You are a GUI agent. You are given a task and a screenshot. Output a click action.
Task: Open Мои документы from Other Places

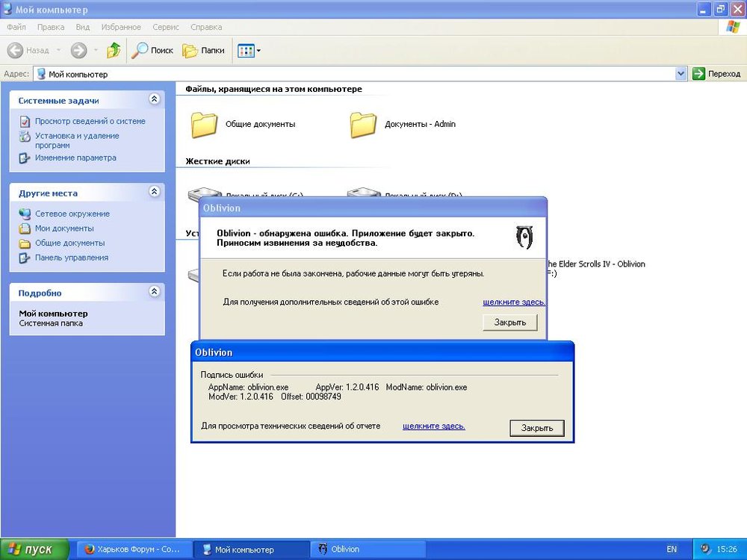[64, 228]
